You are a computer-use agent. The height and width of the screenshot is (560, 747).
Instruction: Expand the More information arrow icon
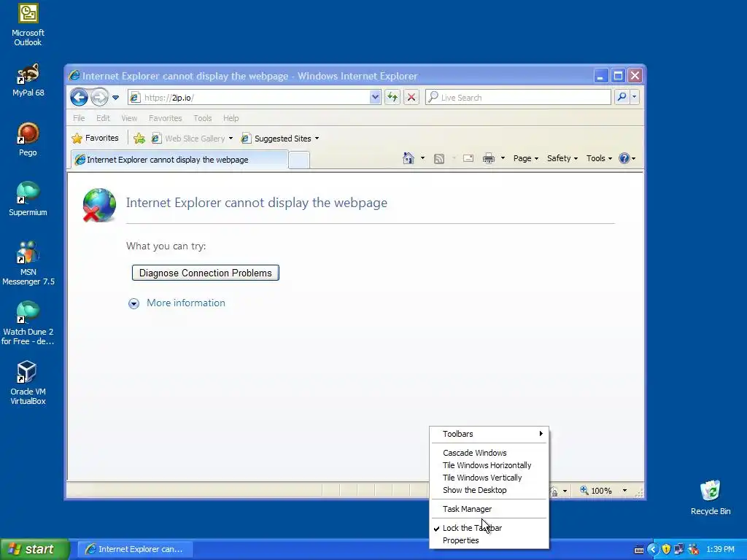pyautogui.click(x=134, y=304)
